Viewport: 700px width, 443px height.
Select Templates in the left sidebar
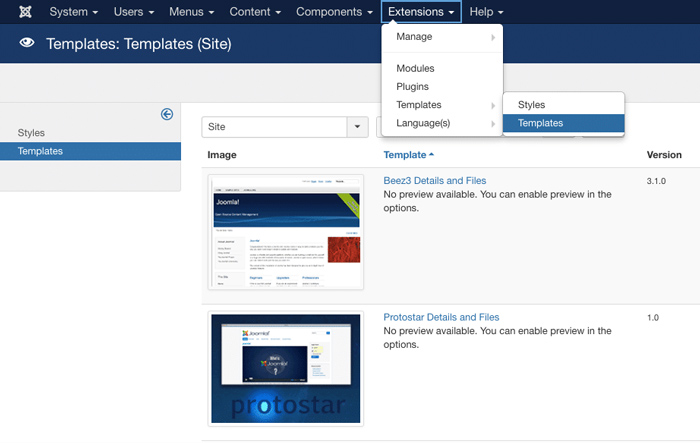pos(90,151)
